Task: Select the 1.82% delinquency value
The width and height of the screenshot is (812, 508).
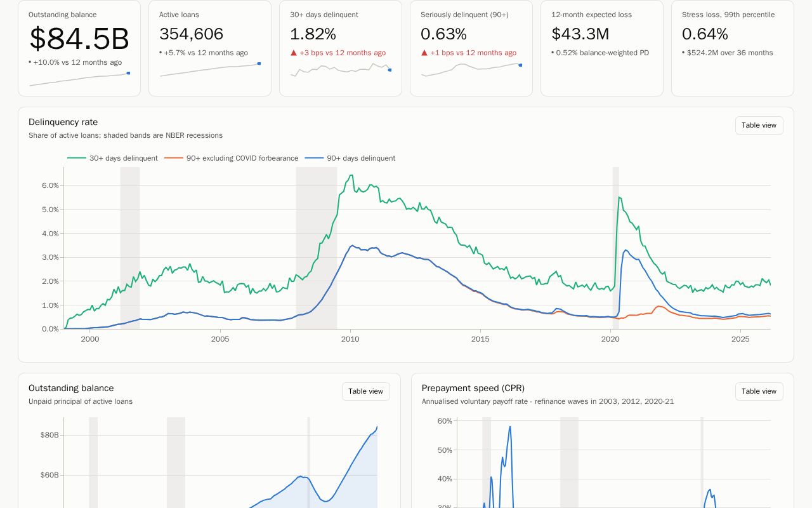Action: click(x=313, y=34)
